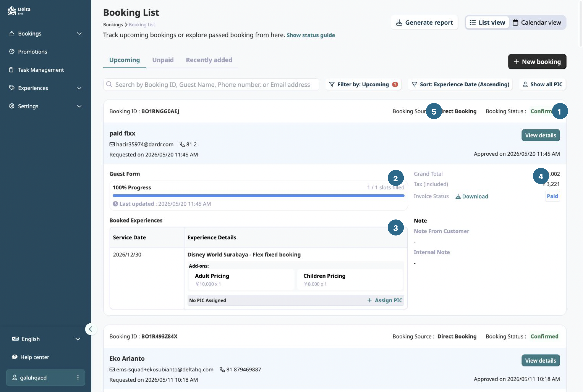The height and width of the screenshot is (392, 583).
Task: Expand the Experiences sidebar chevron
Action: click(79, 88)
